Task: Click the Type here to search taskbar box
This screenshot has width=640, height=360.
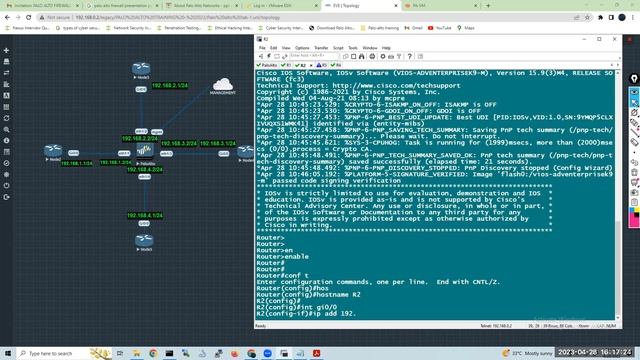Action: [x=63, y=353]
